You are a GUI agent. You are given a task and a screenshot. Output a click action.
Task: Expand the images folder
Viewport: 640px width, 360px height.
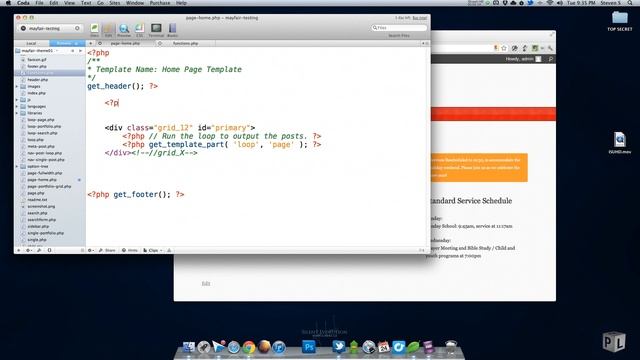tap(17, 87)
